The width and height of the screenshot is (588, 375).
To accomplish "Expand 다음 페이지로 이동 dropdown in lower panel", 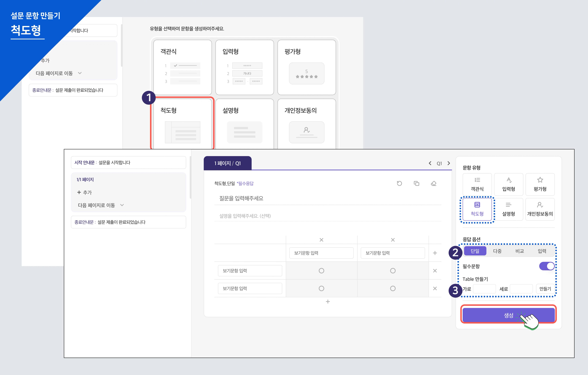I will (122, 205).
